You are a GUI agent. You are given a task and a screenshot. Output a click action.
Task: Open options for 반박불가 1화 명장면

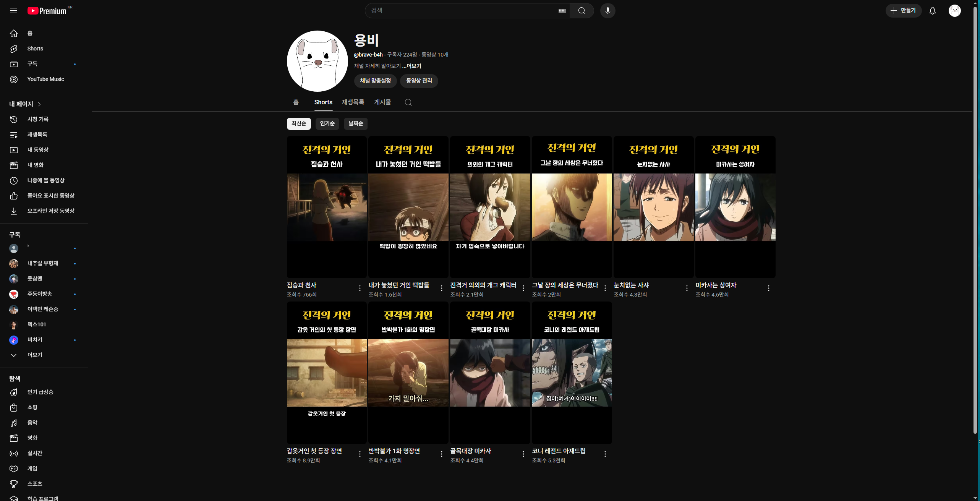coord(442,454)
